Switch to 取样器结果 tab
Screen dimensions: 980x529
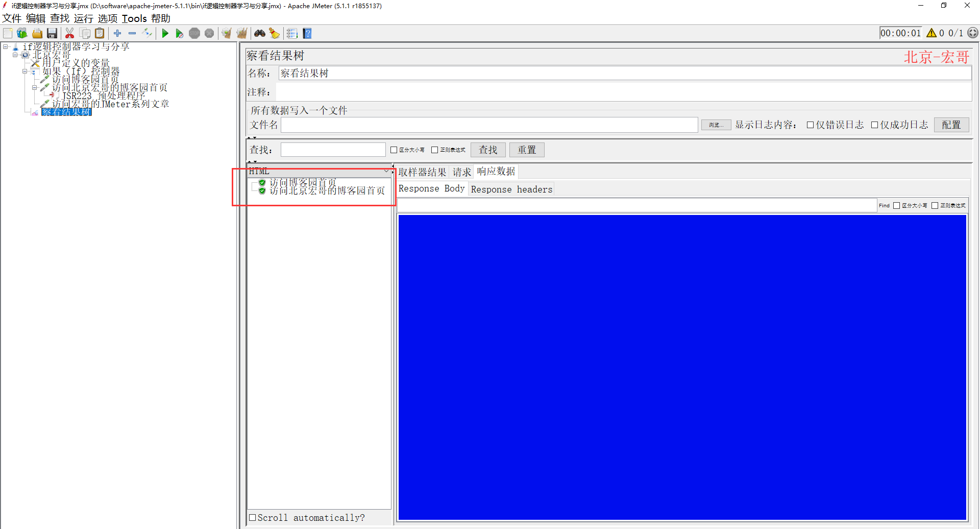coord(422,172)
